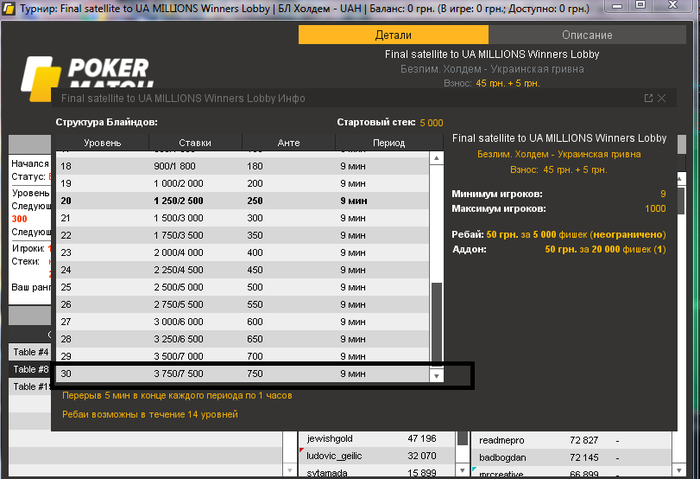Select level 26 blinds 2 750/5 500
The image size is (700, 479).
click(242, 304)
